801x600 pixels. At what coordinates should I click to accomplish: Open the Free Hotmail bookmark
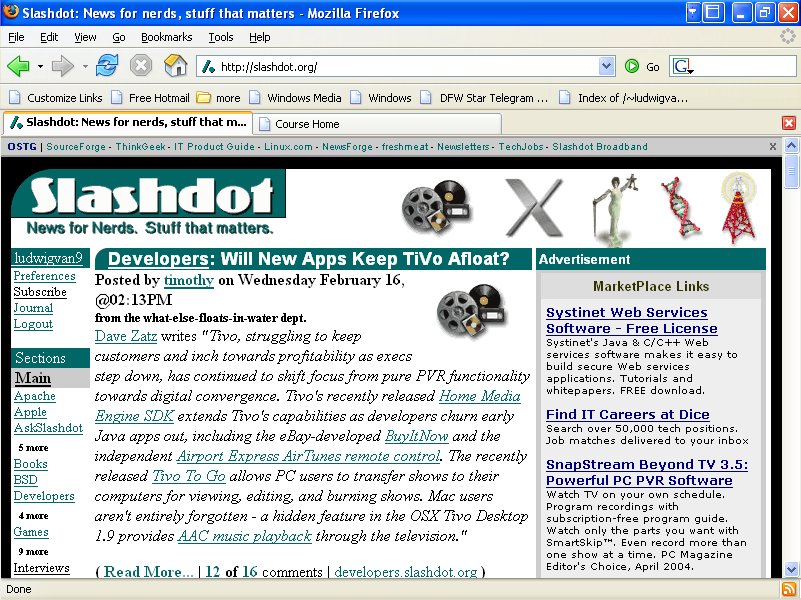[151, 98]
